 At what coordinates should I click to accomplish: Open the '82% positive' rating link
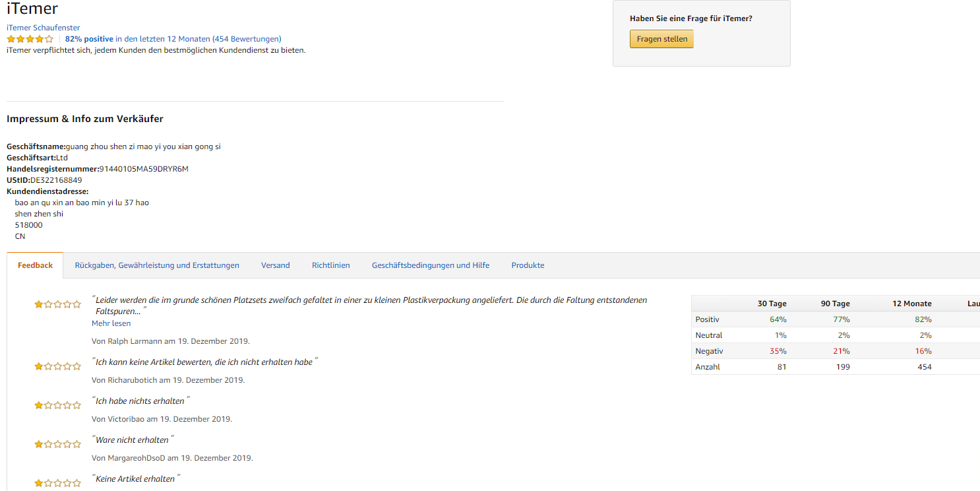[x=89, y=39]
